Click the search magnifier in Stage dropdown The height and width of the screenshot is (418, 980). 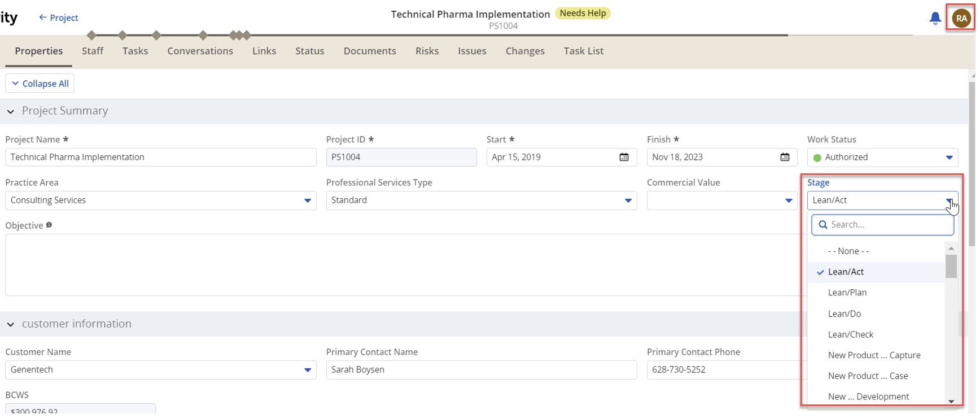pyautogui.click(x=823, y=225)
